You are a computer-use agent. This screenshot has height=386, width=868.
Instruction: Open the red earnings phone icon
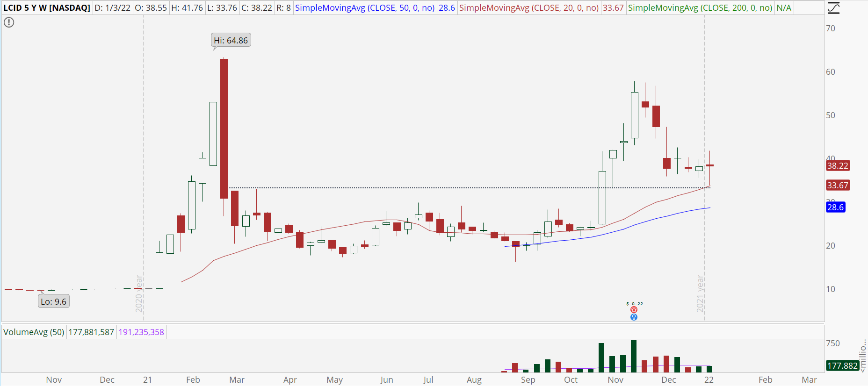tap(634, 310)
